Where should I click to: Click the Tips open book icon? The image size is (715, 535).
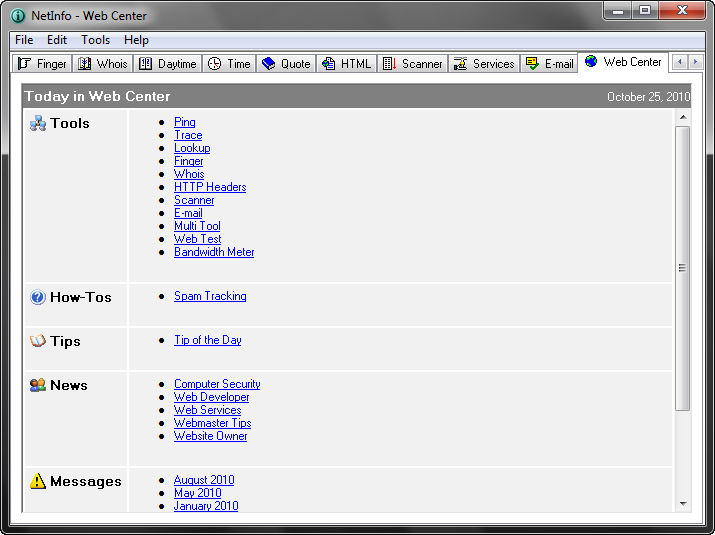(38, 342)
